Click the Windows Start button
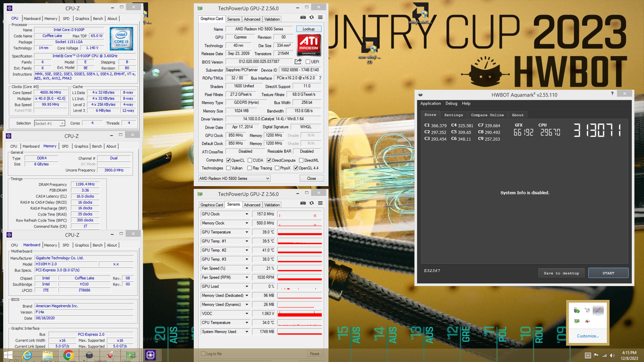Viewport: 644px width, 362px height. pyautogui.click(x=7, y=355)
